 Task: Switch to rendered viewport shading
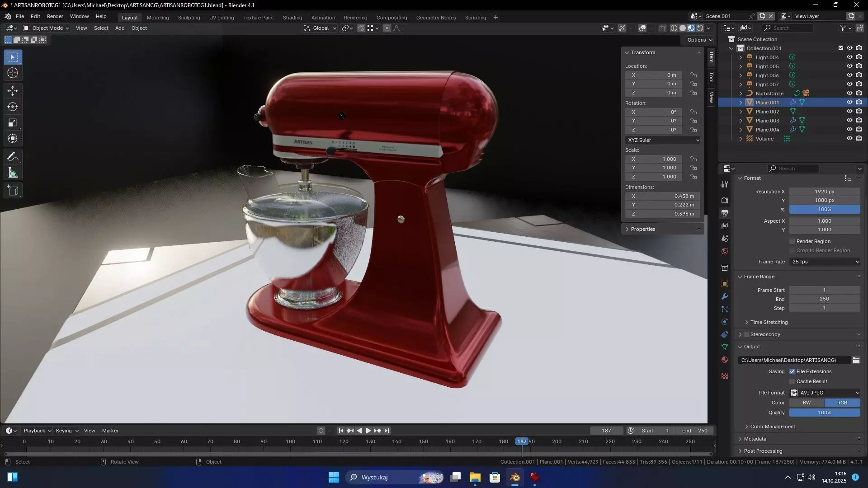point(700,28)
